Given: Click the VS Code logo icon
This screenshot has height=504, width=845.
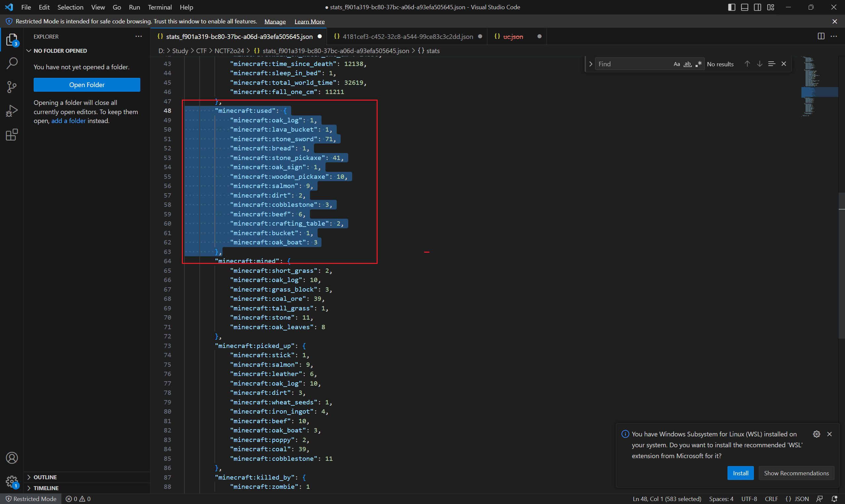Looking at the screenshot, I should (9, 7).
